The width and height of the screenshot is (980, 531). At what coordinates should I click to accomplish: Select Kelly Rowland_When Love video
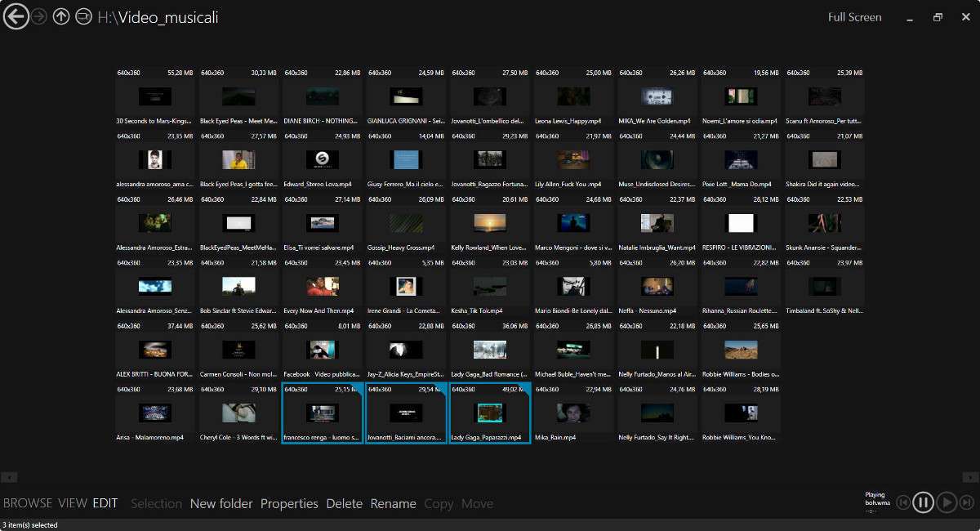click(x=490, y=223)
